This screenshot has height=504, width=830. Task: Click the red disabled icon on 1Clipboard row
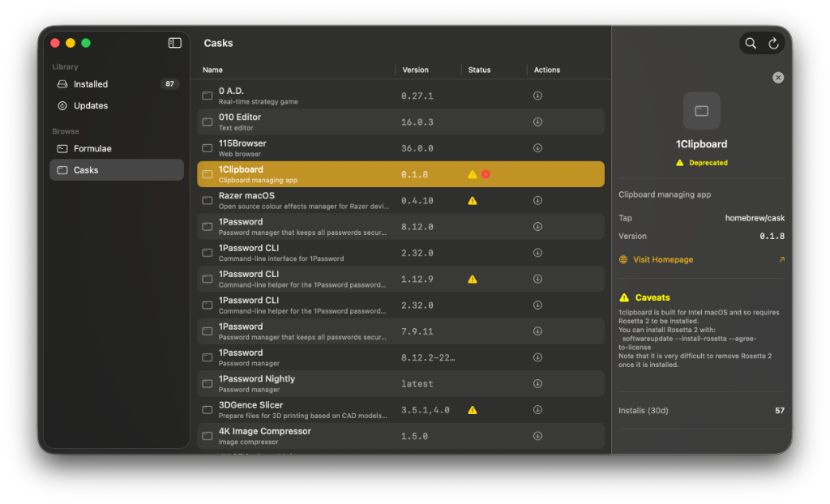tap(486, 174)
